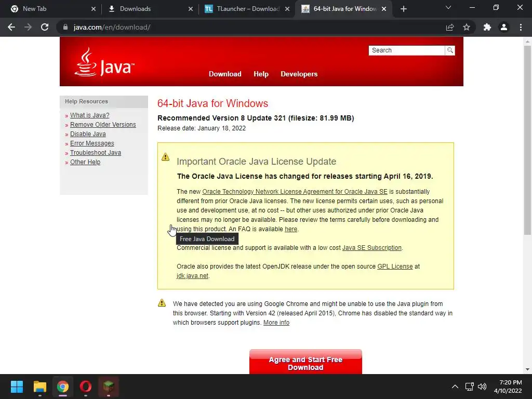Image resolution: width=532 pixels, height=399 pixels.
Task: Open a new tab with the plus button
Action: pyautogui.click(x=403, y=9)
